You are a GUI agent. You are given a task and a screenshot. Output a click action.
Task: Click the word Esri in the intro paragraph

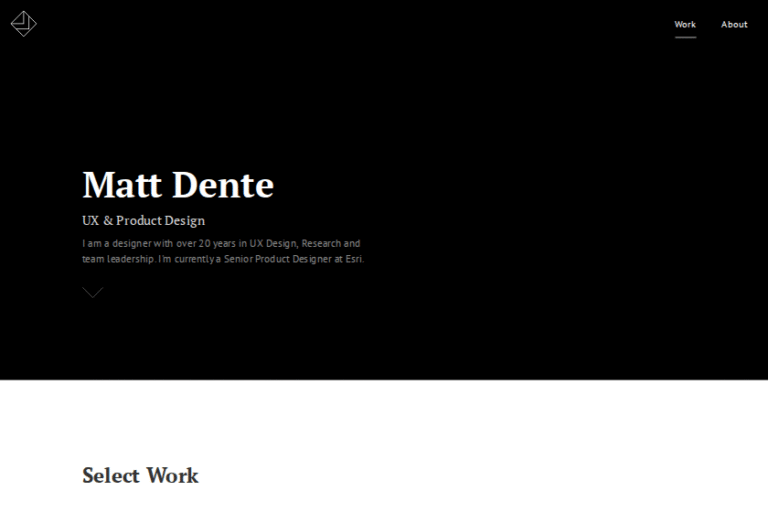(354, 259)
